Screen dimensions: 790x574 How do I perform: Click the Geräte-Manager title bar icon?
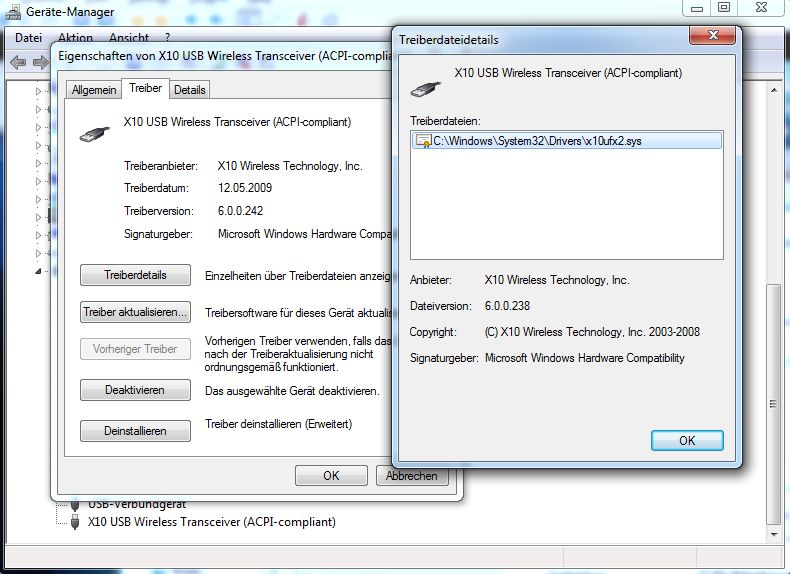click(x=13, y=12)
